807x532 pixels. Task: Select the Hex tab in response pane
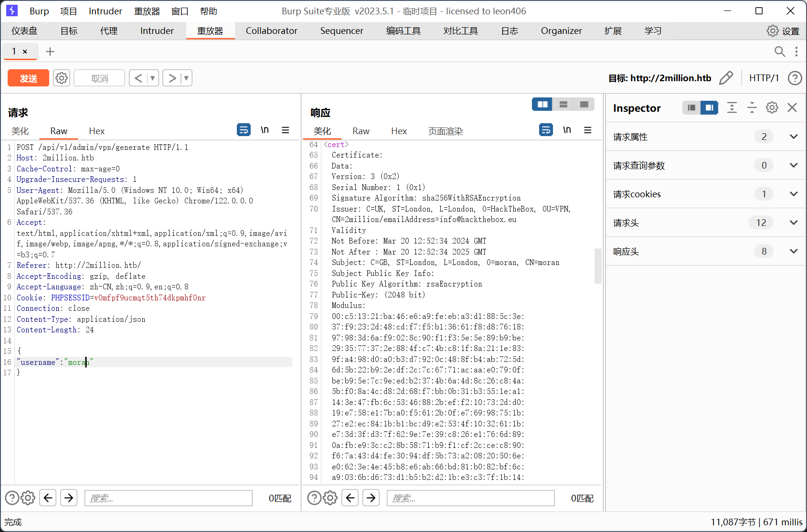(399, 131)
